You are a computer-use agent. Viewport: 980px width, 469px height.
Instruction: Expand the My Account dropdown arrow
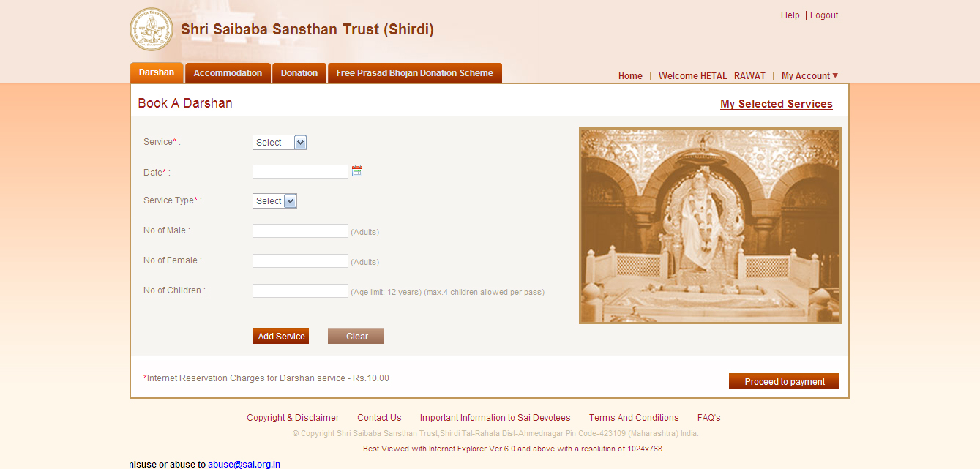835,75
